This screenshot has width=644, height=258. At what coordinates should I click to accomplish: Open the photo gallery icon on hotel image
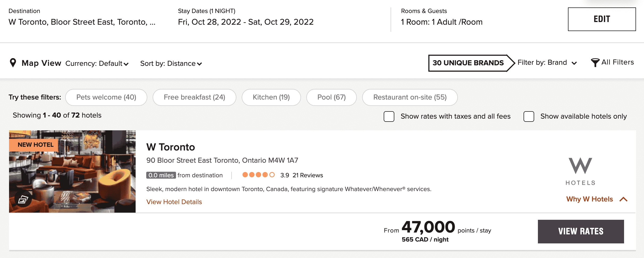click(23, 199)
